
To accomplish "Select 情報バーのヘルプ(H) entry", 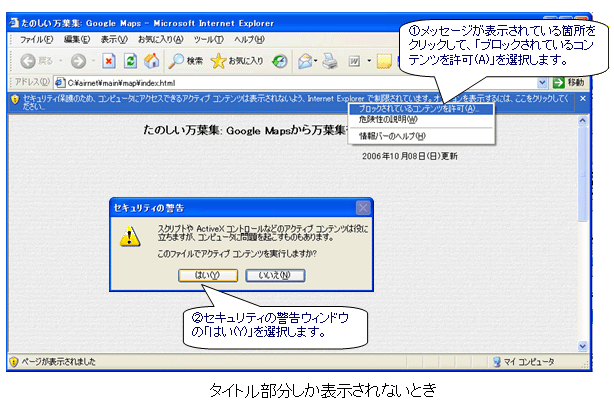I will point(421,136).
